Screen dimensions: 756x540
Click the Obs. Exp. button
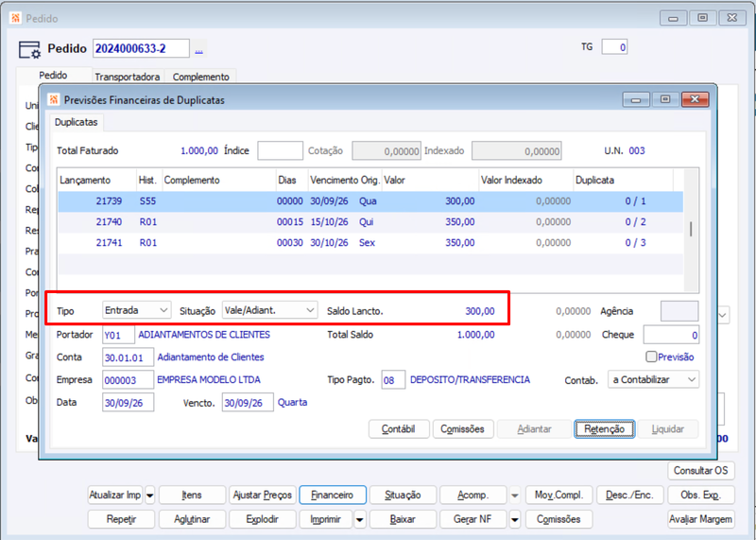pyautogui.click(x=700, y=496)
